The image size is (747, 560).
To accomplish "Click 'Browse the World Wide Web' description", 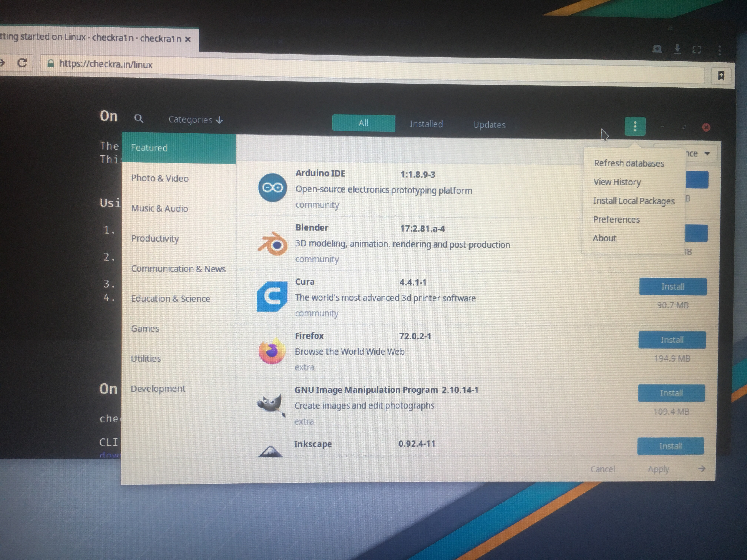I will (x=350, y=351).
